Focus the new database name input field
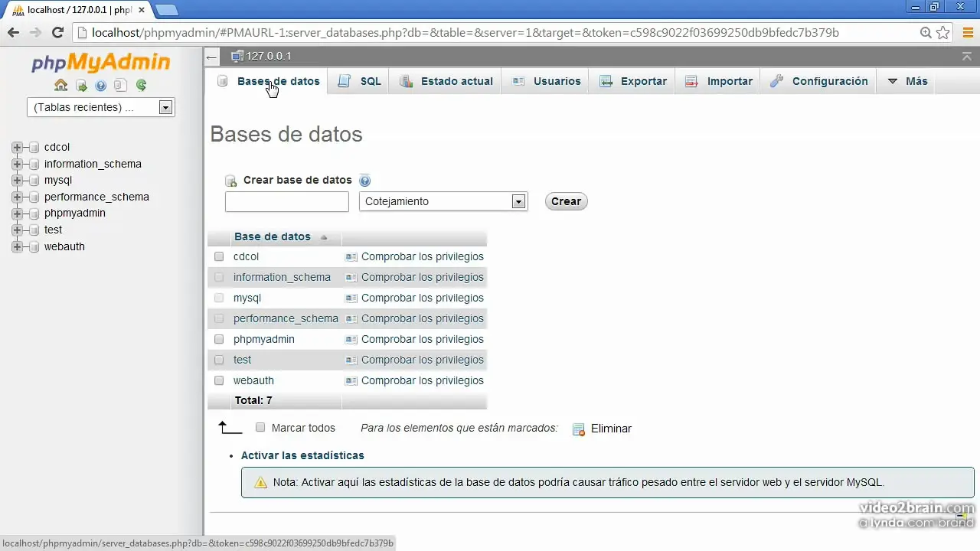Viewport: 980px width, 551px height. 287,202
